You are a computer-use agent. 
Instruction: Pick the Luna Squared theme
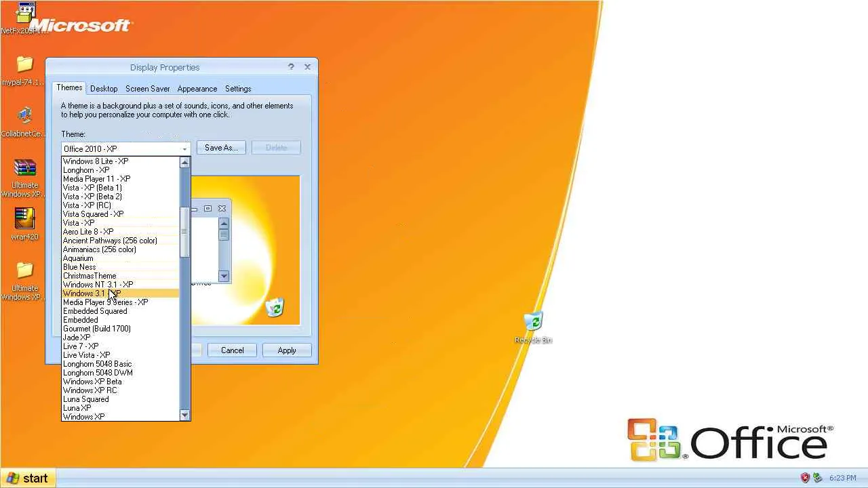click(x=121, y=399)
